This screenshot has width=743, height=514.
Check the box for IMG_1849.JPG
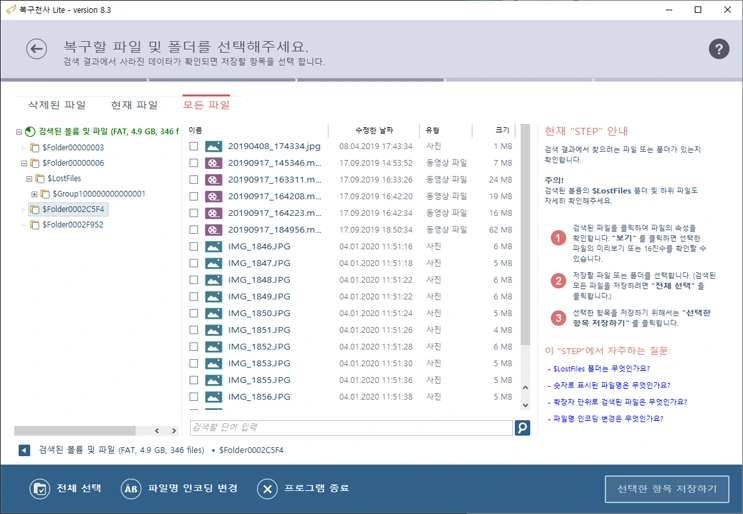(x=193, y=297)
